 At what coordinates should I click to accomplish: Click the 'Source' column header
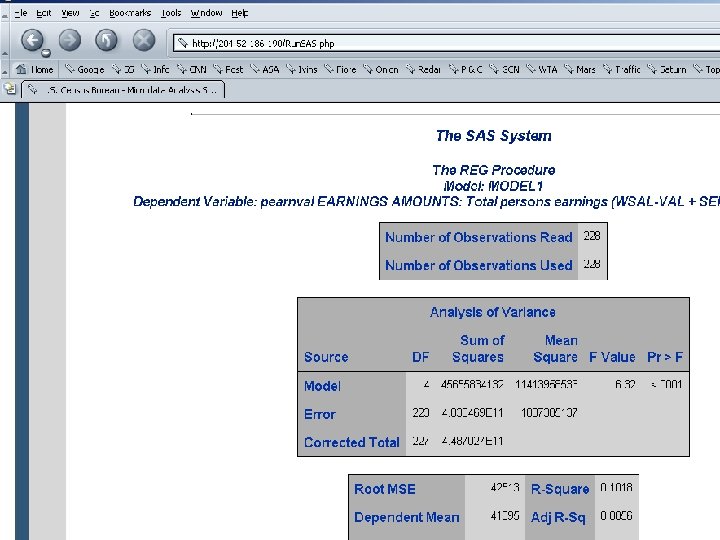coord(326,357)
